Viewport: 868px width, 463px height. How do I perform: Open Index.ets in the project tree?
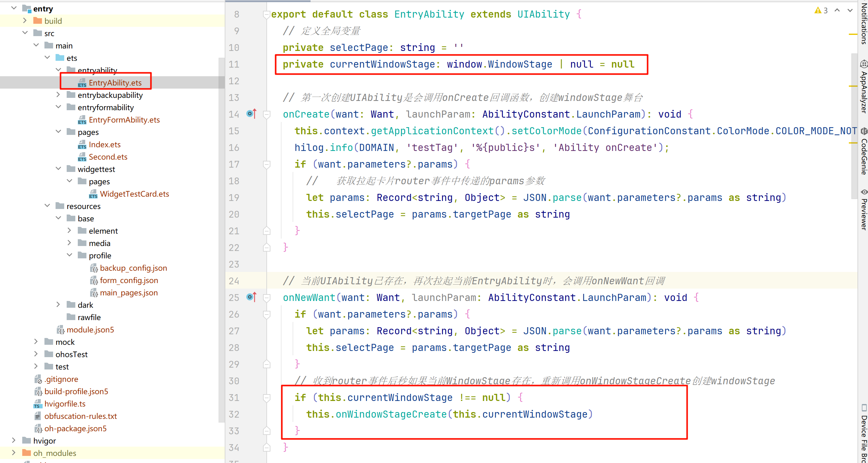104,144
